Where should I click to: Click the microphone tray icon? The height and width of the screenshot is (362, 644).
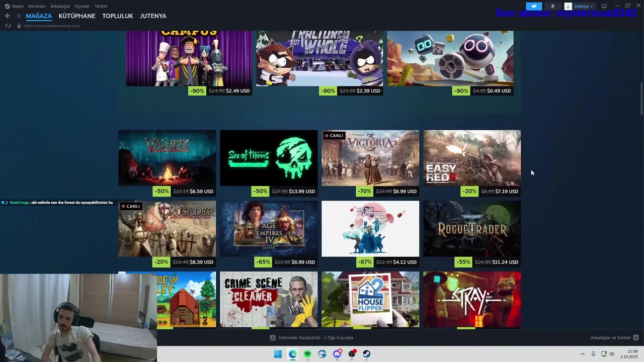tap(593, 354)
